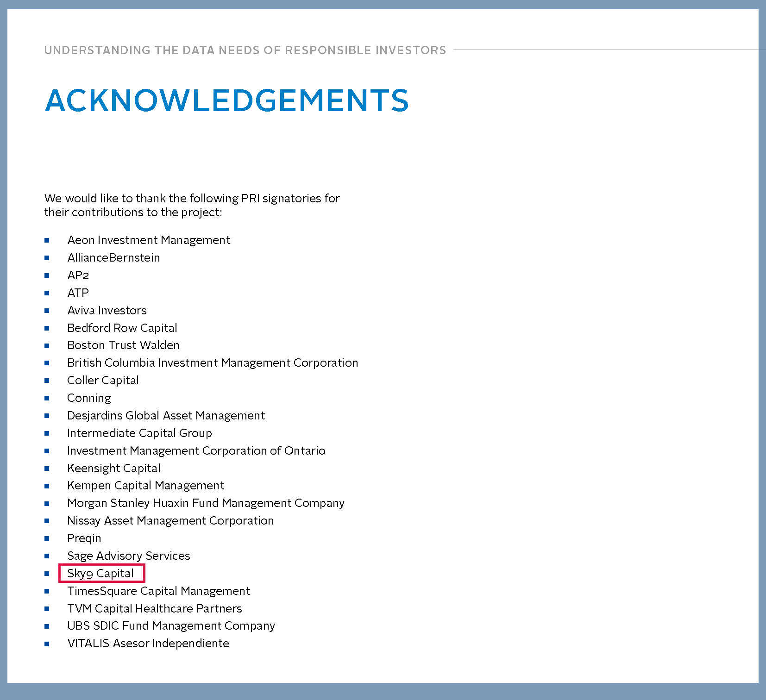This screenshot has height=700, width=766.
Task: Click 'Morgan Stanley Huaxin Fund Management Company'
Action: tap(206, 503)
